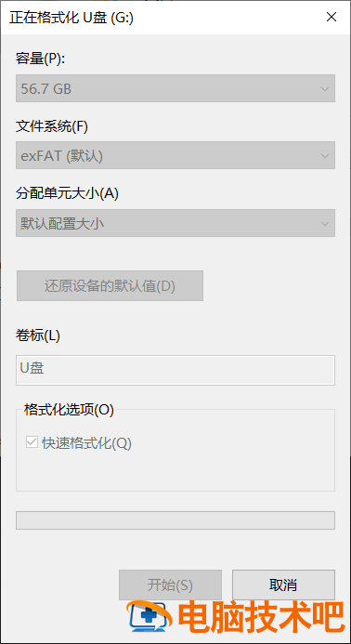Viewport: 351px width, 644px height.
Task: Click the 文件系统(F) label
Action: [52, 126]
